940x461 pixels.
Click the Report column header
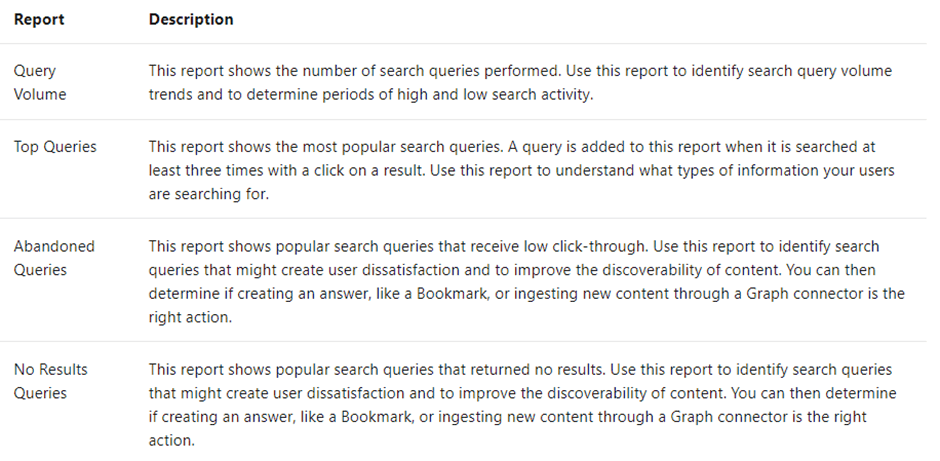point(39,19)
